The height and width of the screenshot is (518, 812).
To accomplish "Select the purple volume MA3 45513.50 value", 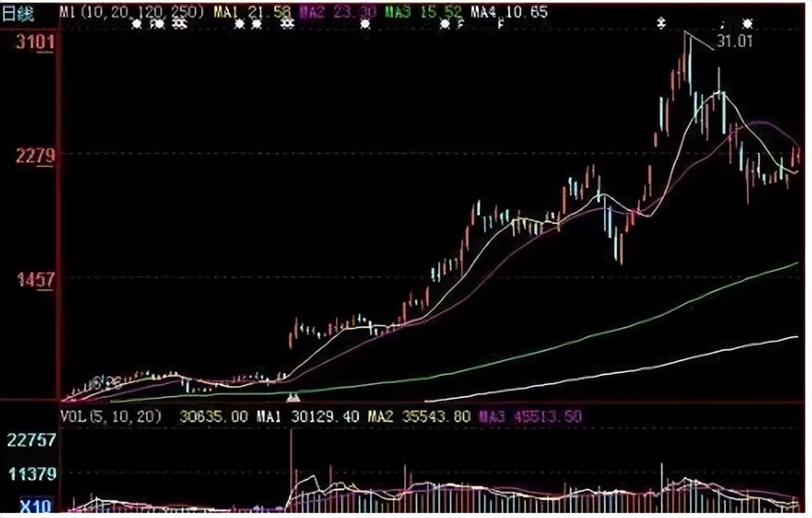I will point(530,417).
